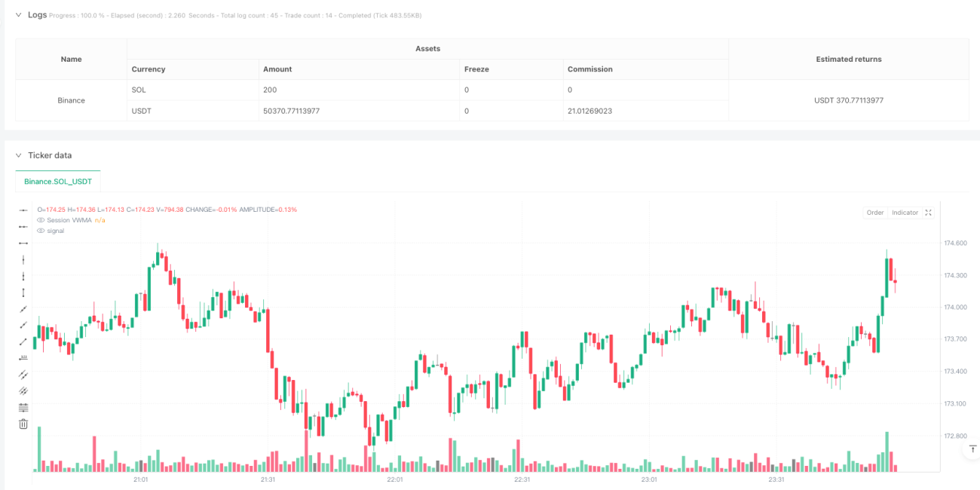Hide the signal indicator with eye icon

click(x=41, y=231)
